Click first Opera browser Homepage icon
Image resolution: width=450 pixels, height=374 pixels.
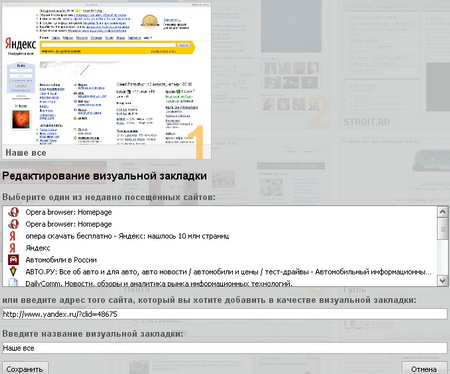(x=13, y=212)
